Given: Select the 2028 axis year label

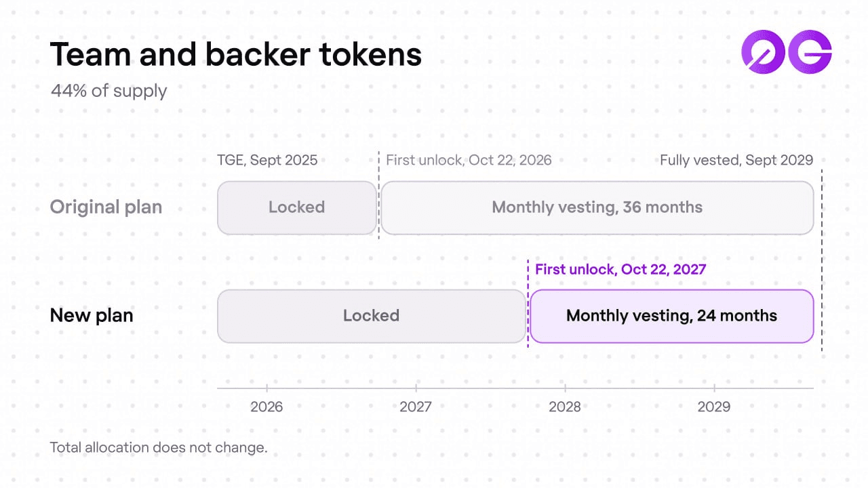Looking at the screenshot, I should point(565,407).
